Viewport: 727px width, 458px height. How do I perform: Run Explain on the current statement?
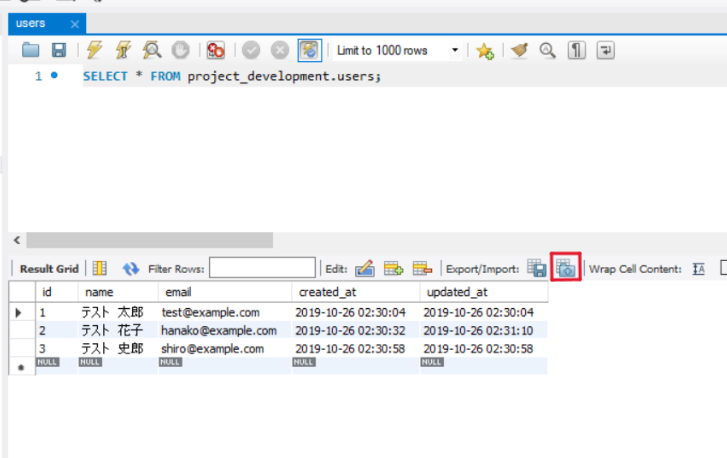152,50
